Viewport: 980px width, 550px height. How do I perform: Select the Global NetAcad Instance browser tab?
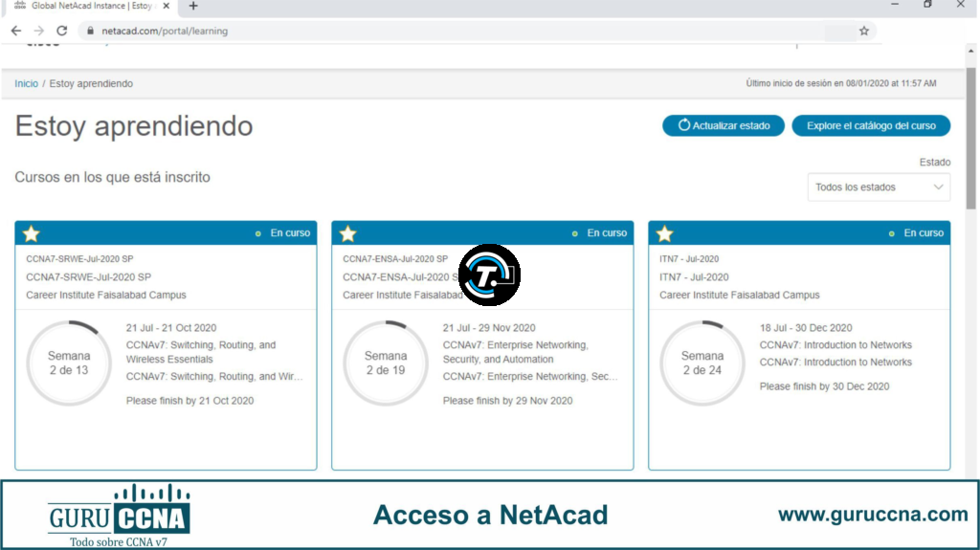(x=91, y=6)
